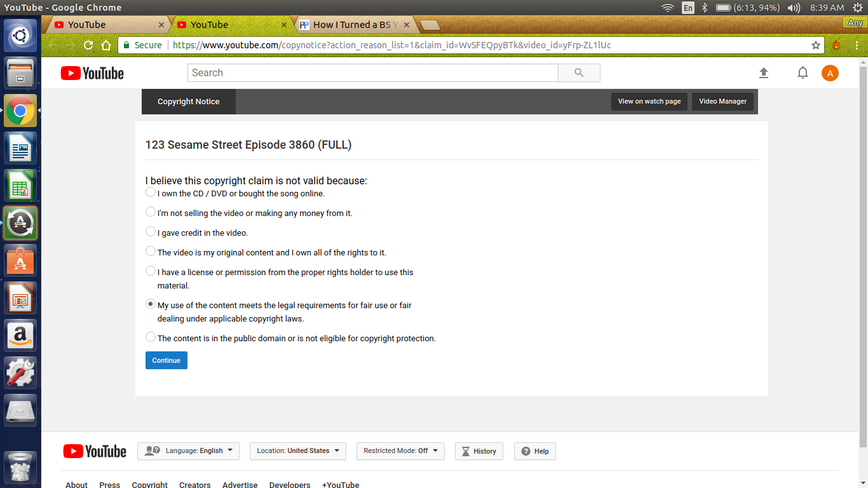Click the footer YouTube logo

point(95,451)
